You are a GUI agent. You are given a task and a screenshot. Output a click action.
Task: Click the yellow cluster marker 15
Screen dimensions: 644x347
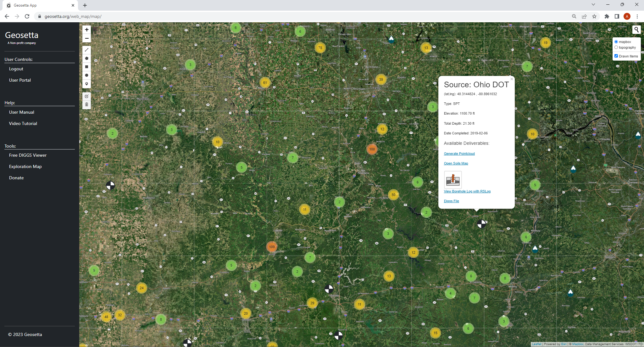tap(436, 333)
